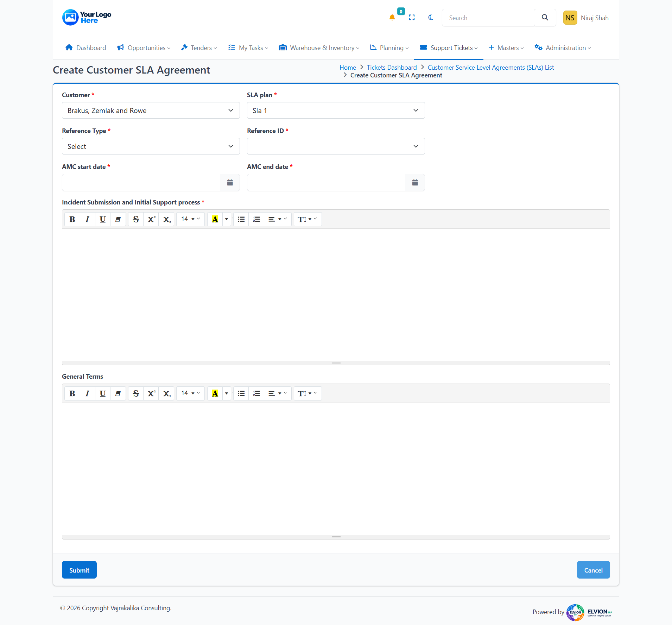Go to Tickets Dashboard breadcrumb link
672x625 pixels.
point(392,67)
